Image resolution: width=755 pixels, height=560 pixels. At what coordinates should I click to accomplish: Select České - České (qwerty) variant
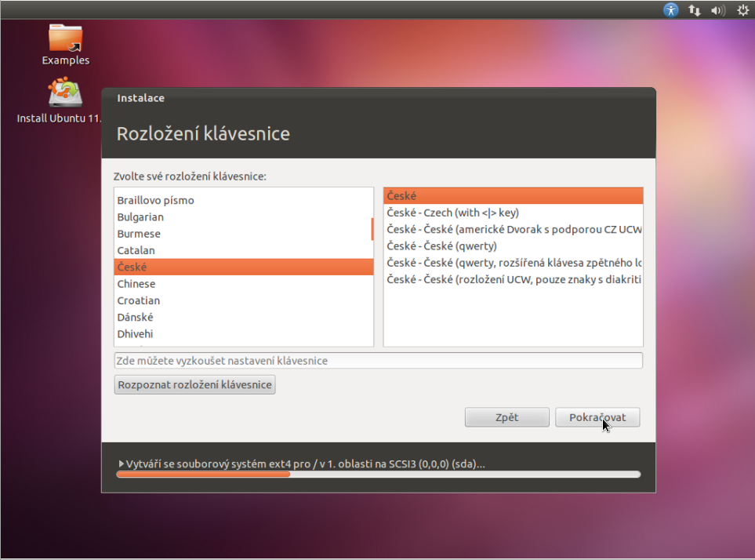click(513, 246)
